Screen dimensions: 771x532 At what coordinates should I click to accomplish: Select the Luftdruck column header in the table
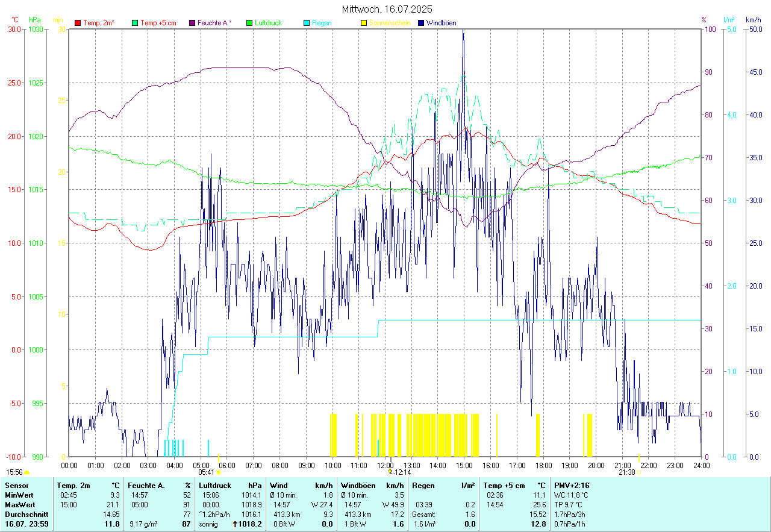coord(215,485)
